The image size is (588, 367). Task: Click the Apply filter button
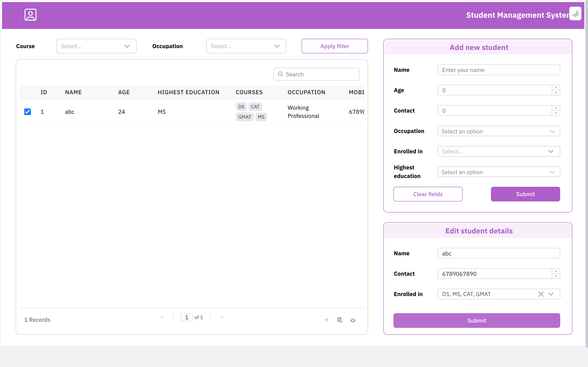click(334, 46)
